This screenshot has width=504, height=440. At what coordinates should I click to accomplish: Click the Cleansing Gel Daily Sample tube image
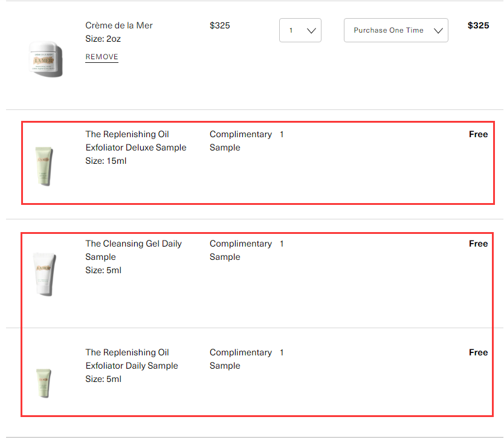click(x=45, y=273)
